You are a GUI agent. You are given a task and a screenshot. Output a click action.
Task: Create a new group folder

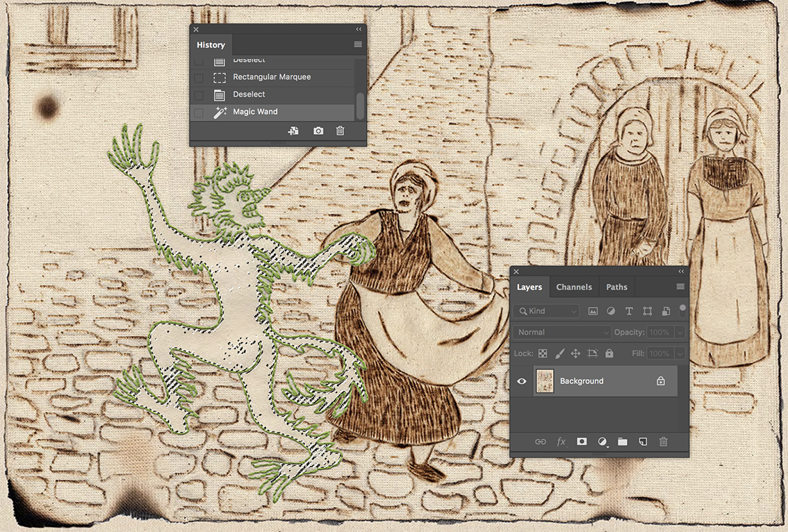click(622, 442)
